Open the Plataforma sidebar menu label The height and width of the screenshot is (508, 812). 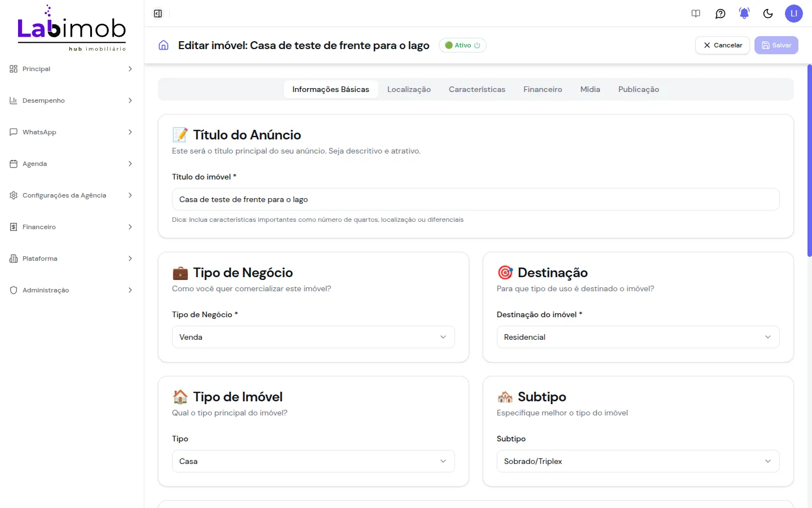(40, 259)
